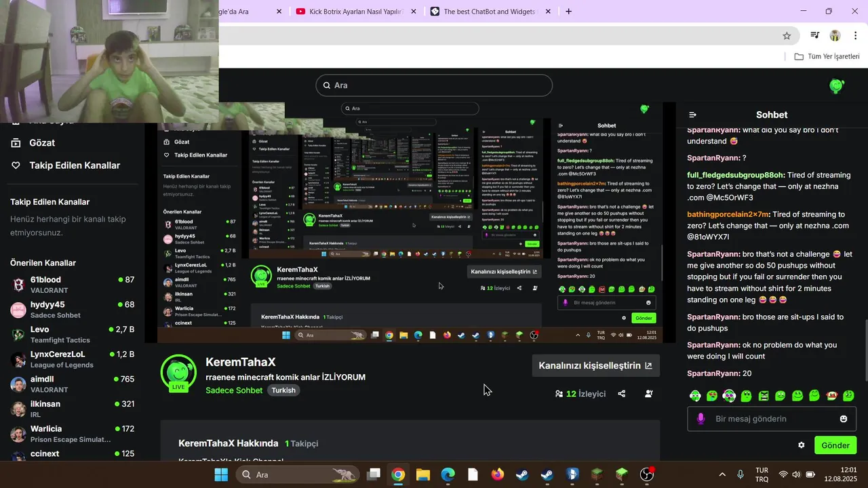Click the 12 İzleyici viewer count
This screenshot has height=488, width=868.
tap(580, 394)
